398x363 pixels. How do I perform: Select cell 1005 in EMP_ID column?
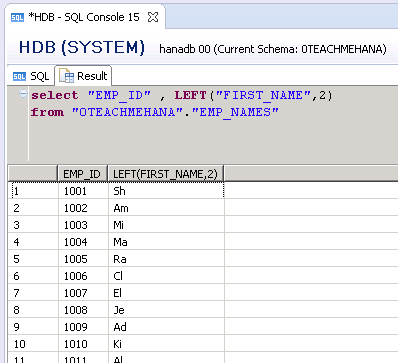click(83, 259)
